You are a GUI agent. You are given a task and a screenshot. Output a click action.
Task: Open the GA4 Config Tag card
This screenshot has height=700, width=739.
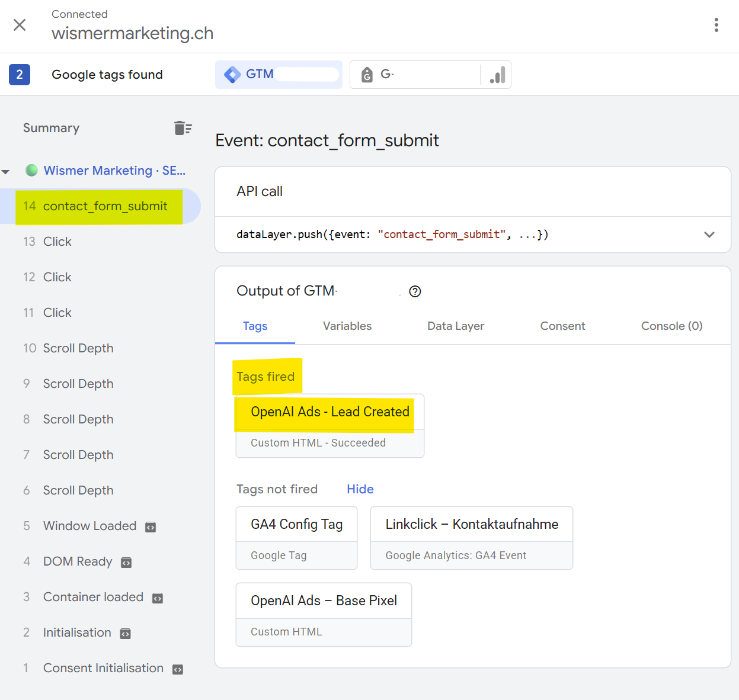point(296,538)
